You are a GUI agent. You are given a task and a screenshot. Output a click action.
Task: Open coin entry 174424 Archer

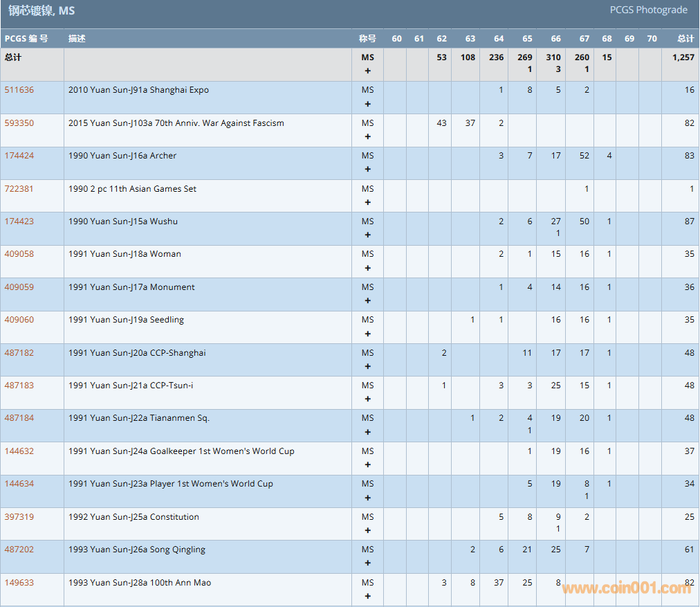point(19,156)
